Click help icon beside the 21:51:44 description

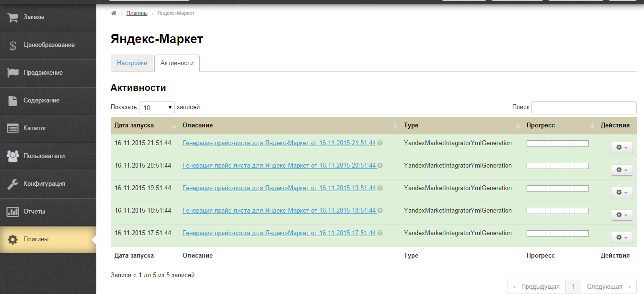tap(380, 143)
